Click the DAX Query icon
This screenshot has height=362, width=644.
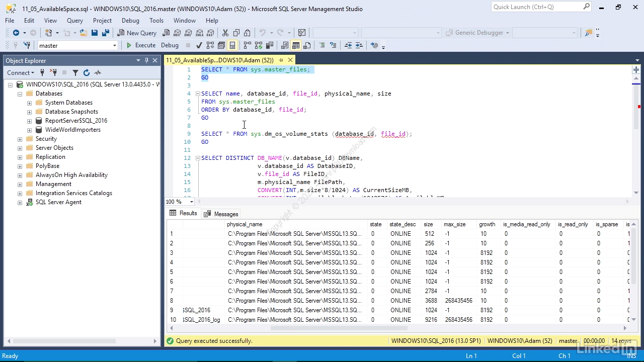(210, 33)
